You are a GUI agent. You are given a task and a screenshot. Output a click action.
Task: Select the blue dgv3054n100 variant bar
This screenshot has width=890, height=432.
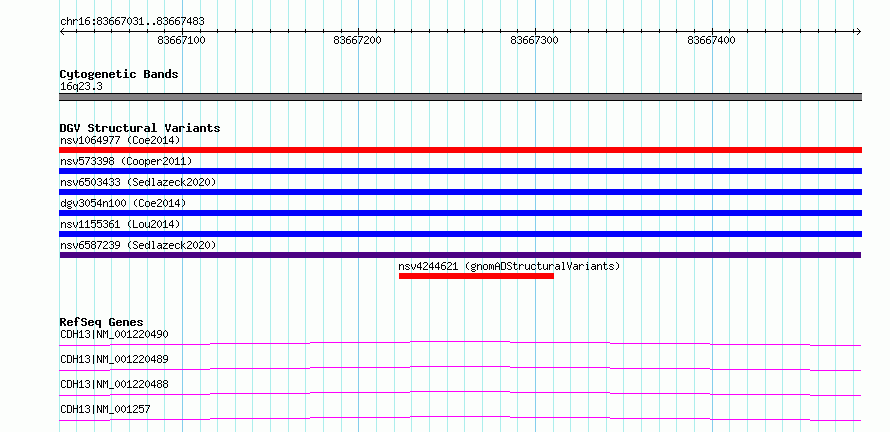click(x=460, y=213)
